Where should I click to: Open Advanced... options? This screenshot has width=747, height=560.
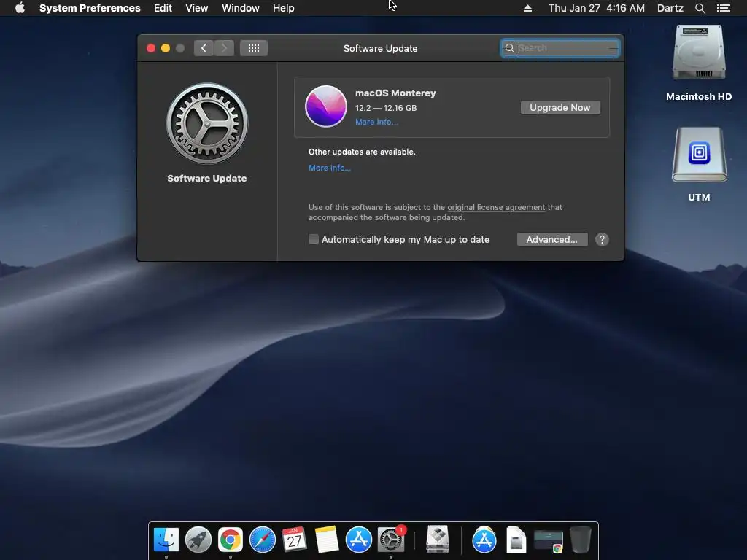pyautogui.click(x=551, y=239)
